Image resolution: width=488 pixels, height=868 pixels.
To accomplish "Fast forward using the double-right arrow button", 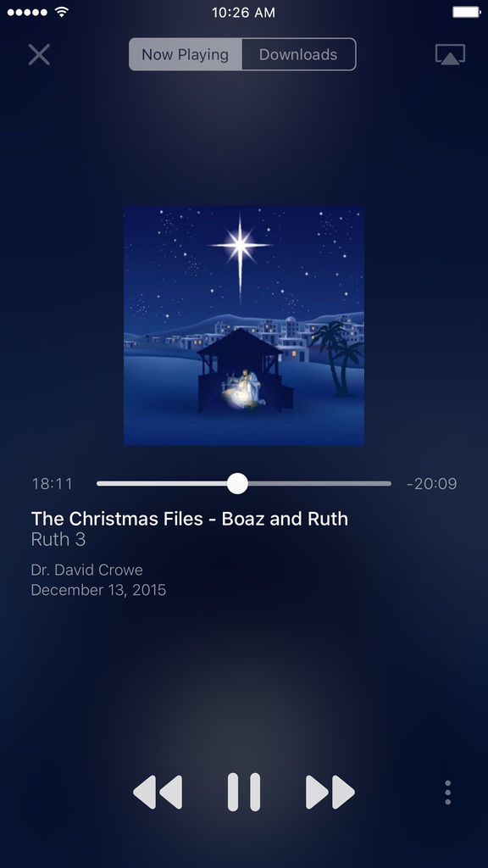I will tap(330, 793).
